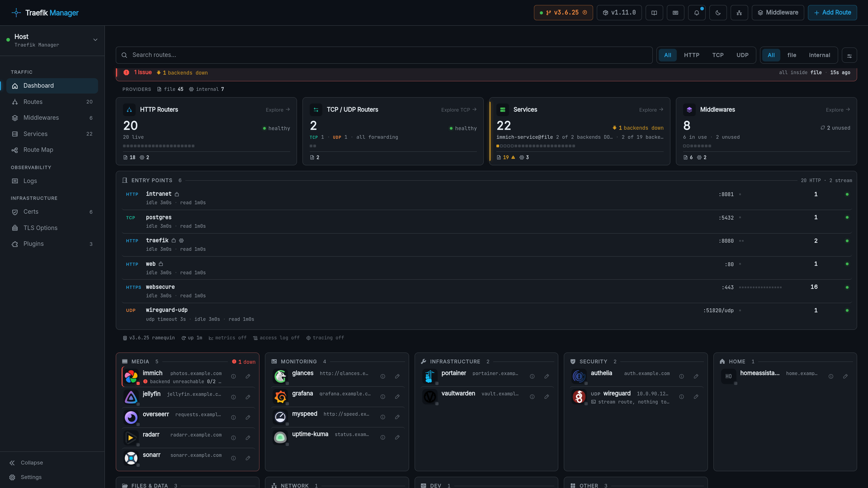The height and width of the screenshot is (488, 868).
Task: Open Plugins in sidebar
Action: click(x=52, y=244)
